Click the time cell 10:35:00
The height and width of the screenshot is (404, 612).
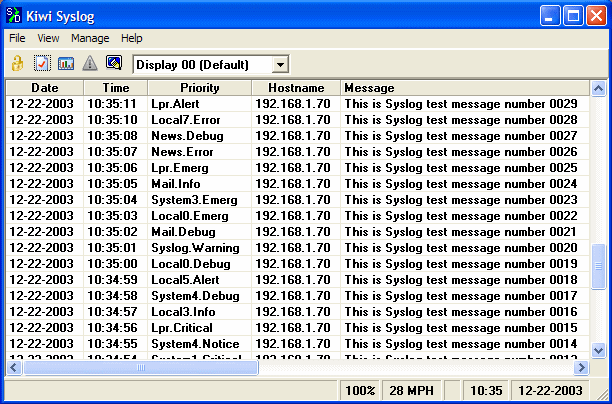tap(116, 264)
